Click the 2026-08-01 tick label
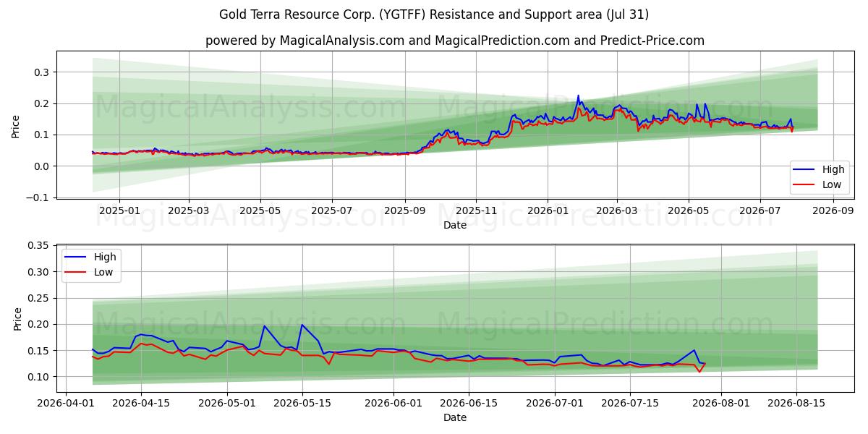The width and height of the screenshot is (868, 434). (721, 404)
